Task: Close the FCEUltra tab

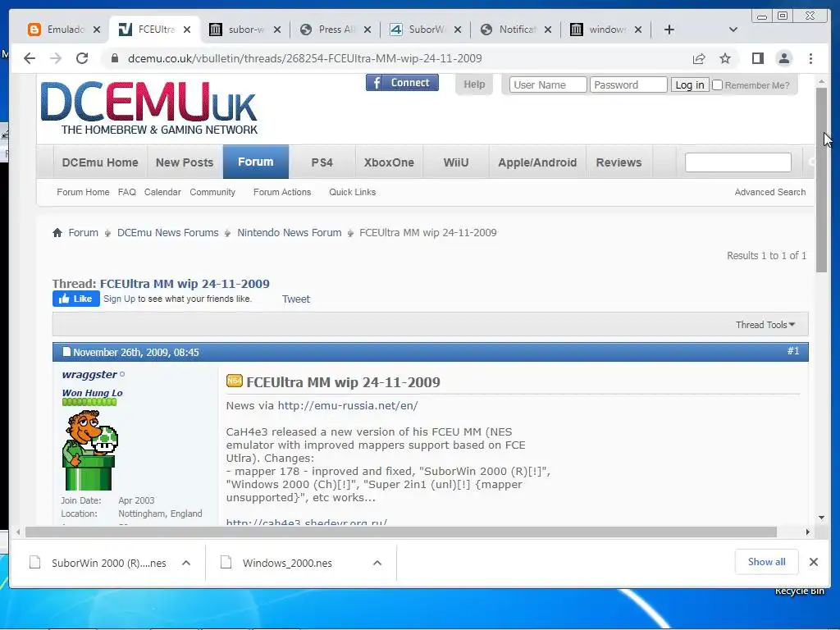Action: point(187,30)
